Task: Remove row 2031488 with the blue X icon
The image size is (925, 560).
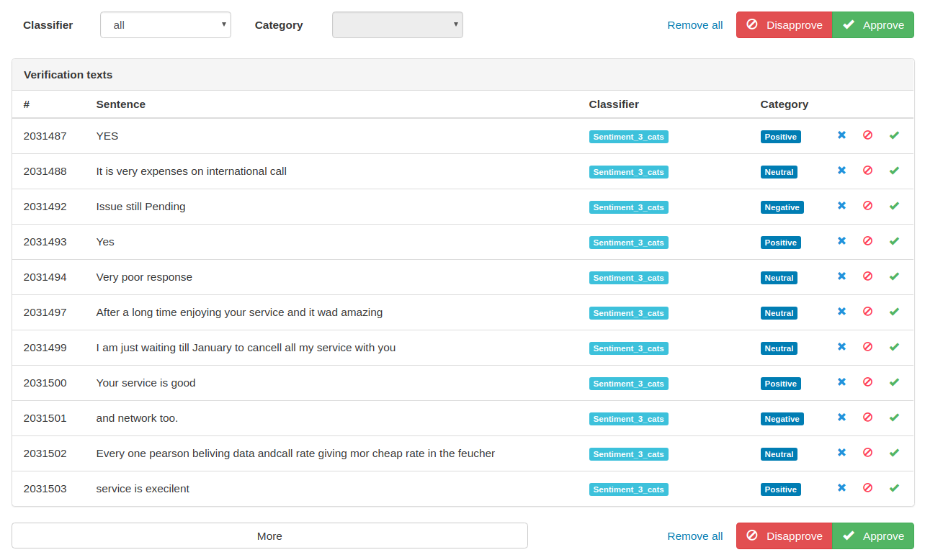Action: coord(841,171)
